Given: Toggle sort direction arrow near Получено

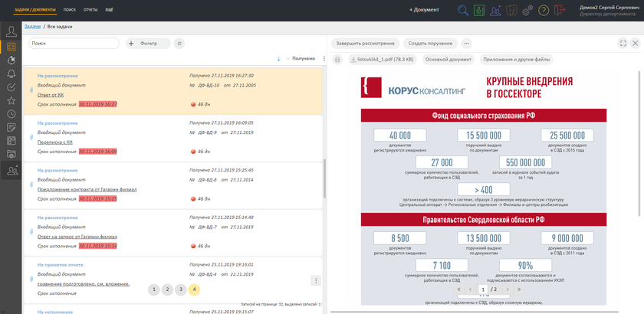Looking at the screenshot, I should (279, 59).
